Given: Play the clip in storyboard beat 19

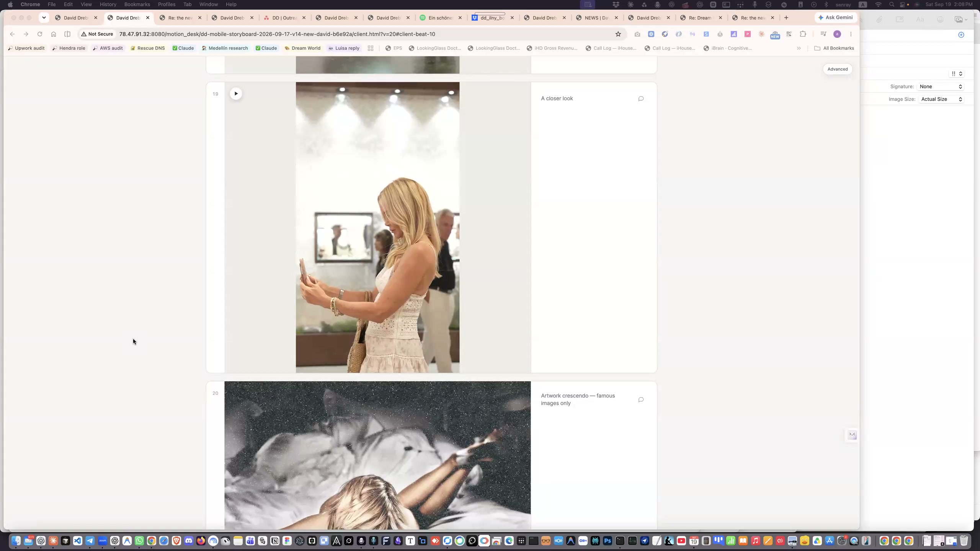Looking at the screenshot, I should point(236,94).
